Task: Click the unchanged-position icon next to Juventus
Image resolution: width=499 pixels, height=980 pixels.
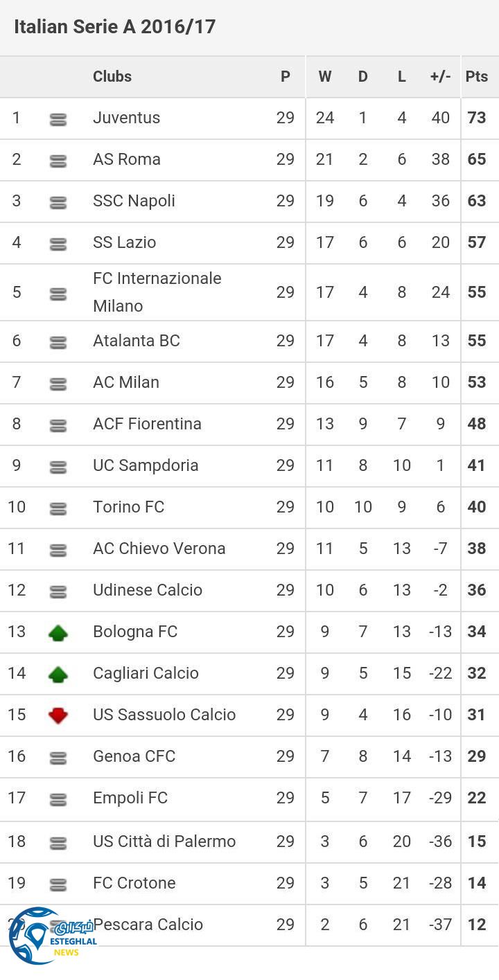Action: (x=58, y=120)
